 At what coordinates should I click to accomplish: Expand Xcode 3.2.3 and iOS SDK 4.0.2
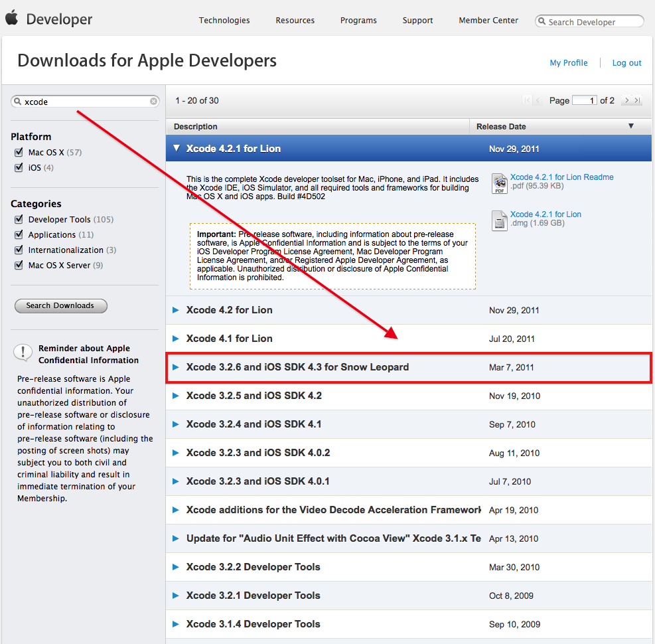click(x=176, y=453)
